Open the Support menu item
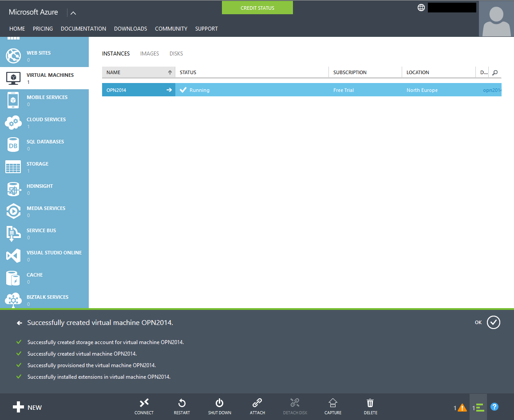Image resolution: width=514 pixels, height=420 pixels. point(206,28)
